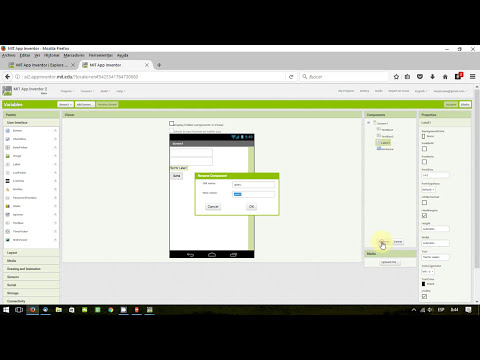The image size is (480, 360).
Task: Open the TextColor black swatch
Action: tap(423, 284)
